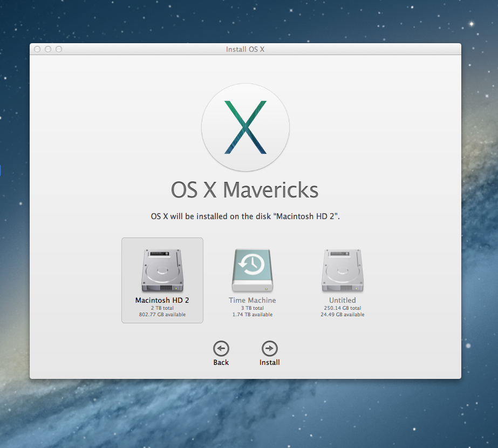The image size is (498, 448).
Task: Click the '24.49 GB available' text
Action: pos(343,315)
